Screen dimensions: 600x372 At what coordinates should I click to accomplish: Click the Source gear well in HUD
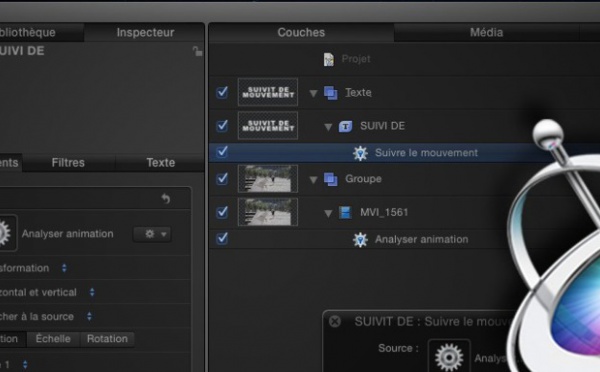[x=449, y=356]
